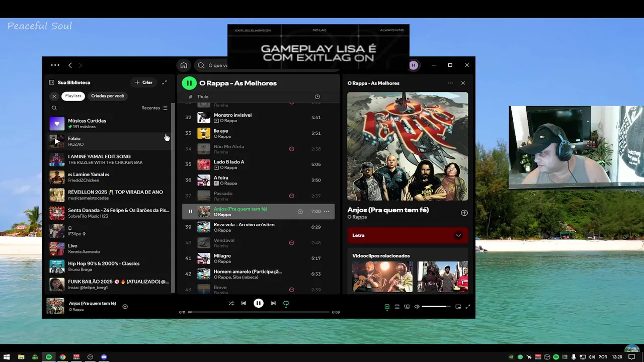Viewport: 644px width, 362px height.
Task: Play track A feira
Action: pos(258,180)
